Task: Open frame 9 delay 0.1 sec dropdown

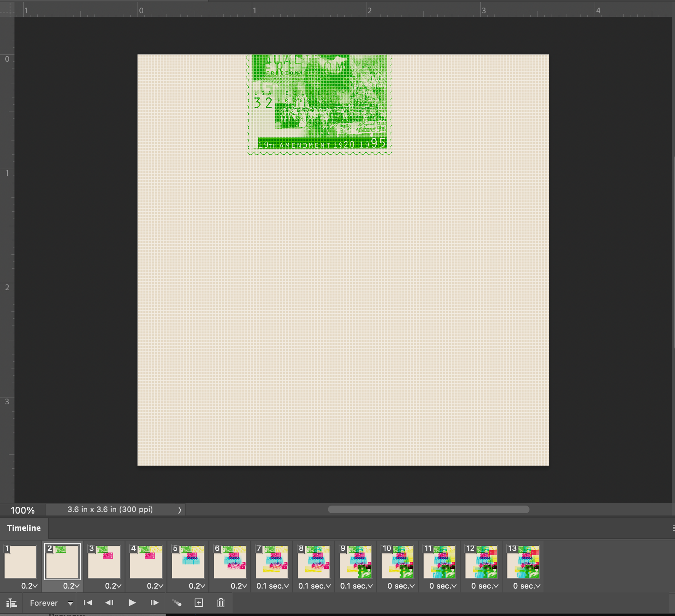Action: [357, 586]
